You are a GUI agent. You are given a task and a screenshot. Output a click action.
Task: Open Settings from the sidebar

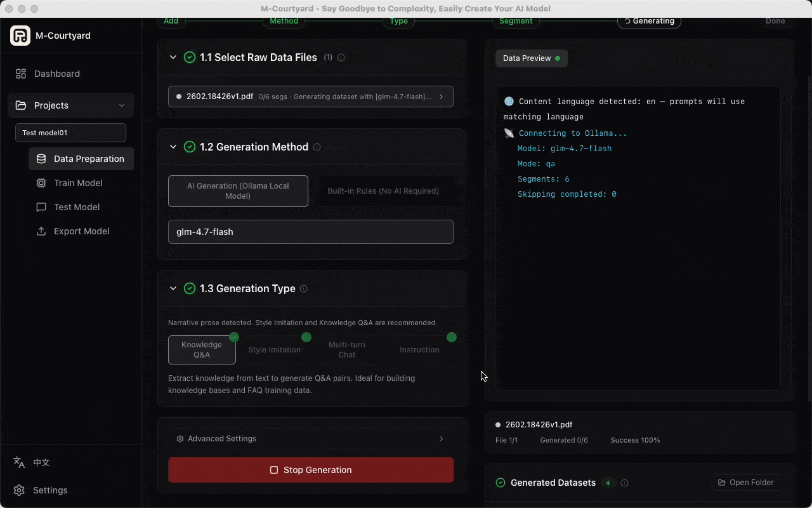pos(50,490)
